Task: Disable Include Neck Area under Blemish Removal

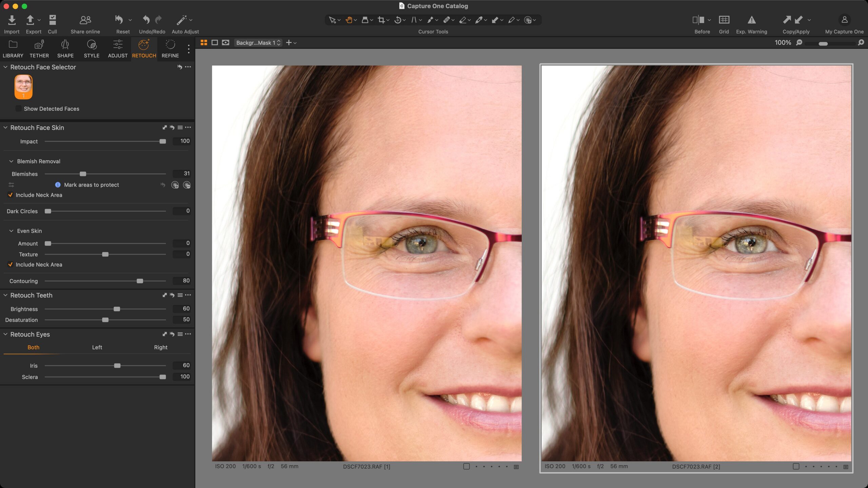Action: (10, 195)
